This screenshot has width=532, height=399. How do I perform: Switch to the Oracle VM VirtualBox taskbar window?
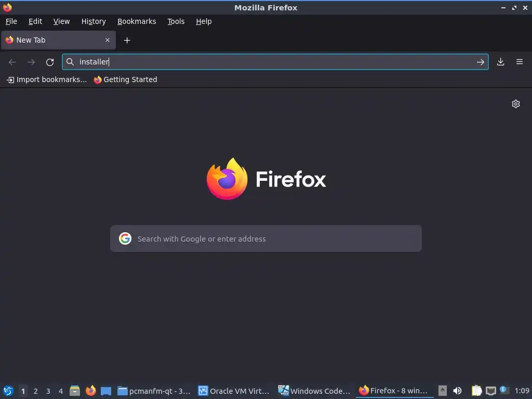click(234, 391)
